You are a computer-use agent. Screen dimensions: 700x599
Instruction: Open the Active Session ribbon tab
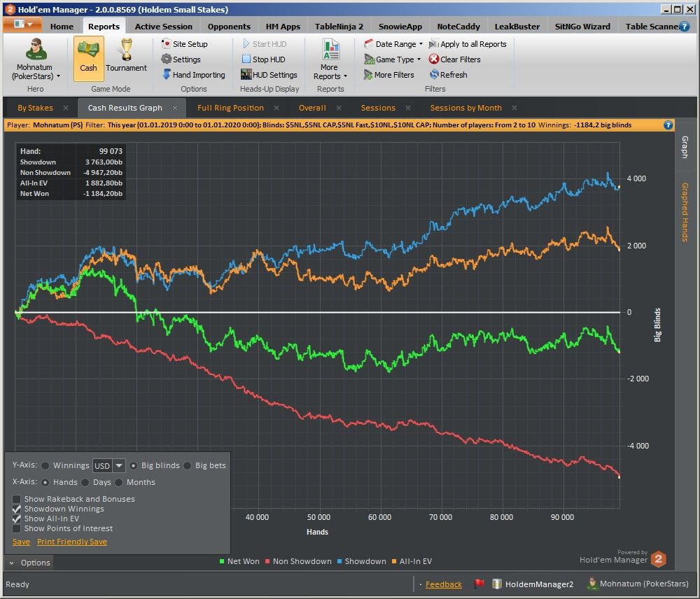pos(163,27)
